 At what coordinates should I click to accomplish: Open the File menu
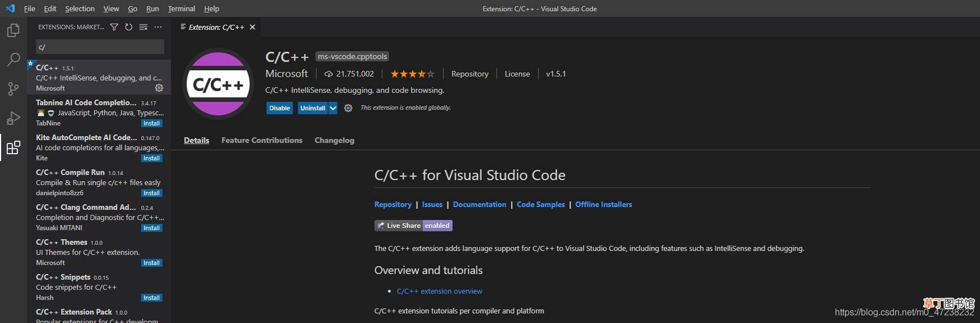30,8
